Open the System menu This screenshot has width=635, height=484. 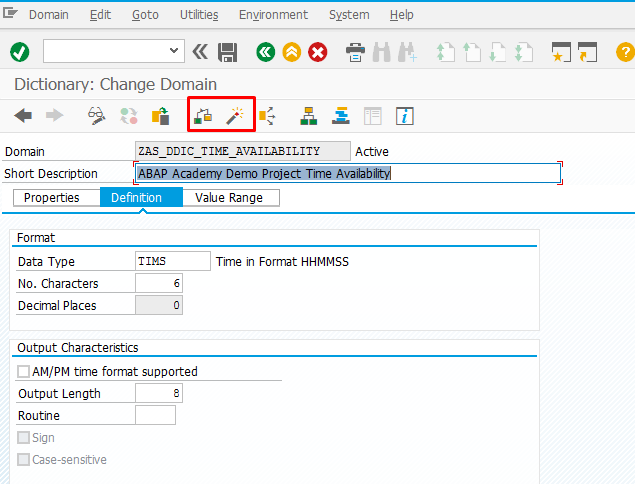click(349, 15)
